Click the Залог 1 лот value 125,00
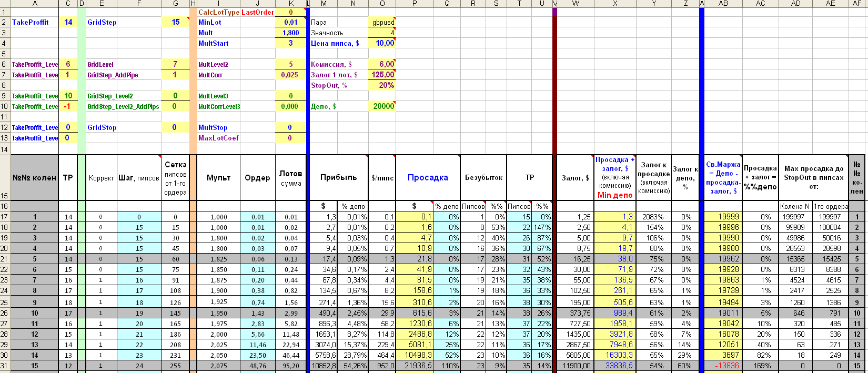The height and width of the screenshot is (373, 868). pyautogui.click(x=382, y=75)
